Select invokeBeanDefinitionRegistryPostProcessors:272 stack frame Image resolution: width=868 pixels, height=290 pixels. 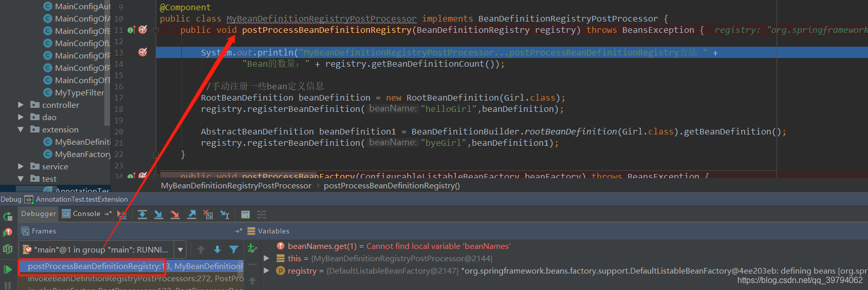(x=131, y=278)
